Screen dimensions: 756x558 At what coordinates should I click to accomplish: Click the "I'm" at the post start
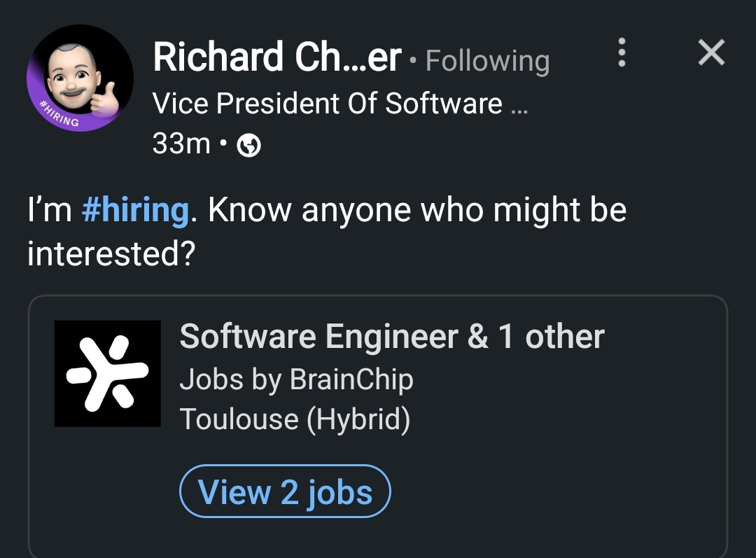click(49, 210)
